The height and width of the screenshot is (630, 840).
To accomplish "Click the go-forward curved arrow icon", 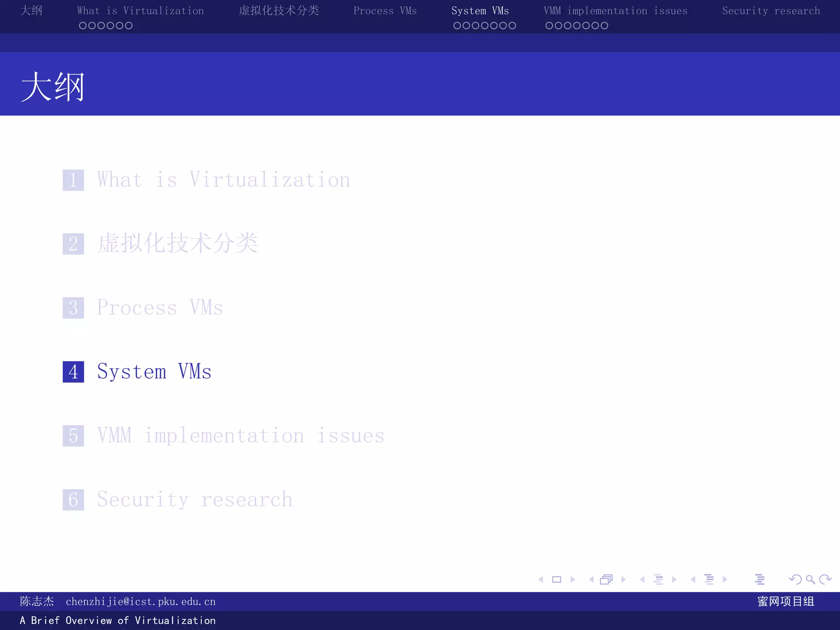I will click(x=825, y=579).
